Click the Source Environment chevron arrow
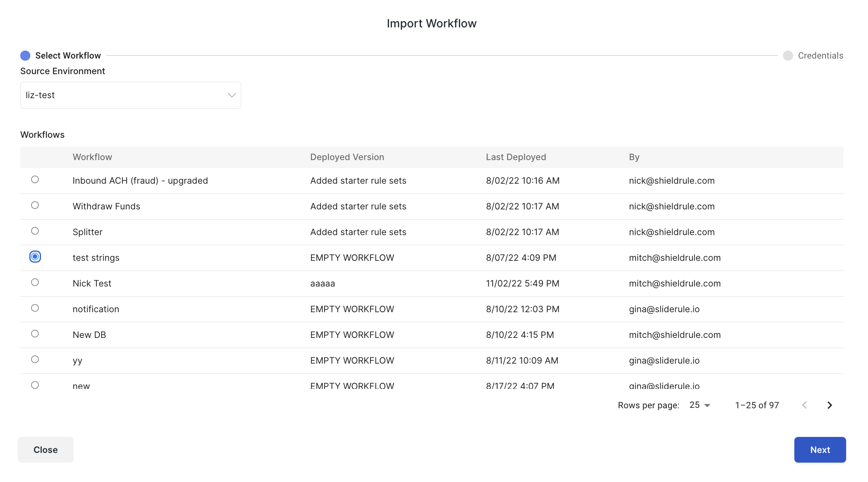Viewport: 868px width, 482px height. click(x=232, y=95)
